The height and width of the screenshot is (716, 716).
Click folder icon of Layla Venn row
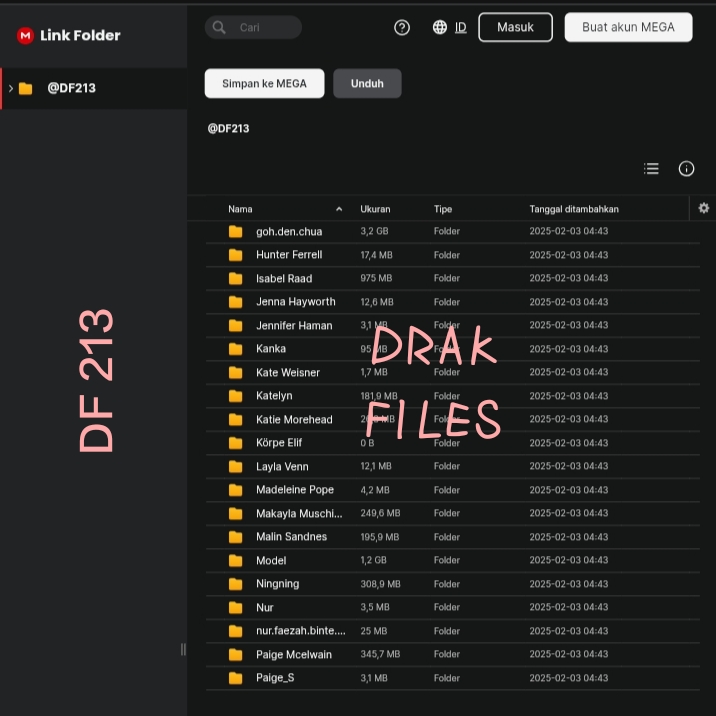tap(235, 467)
